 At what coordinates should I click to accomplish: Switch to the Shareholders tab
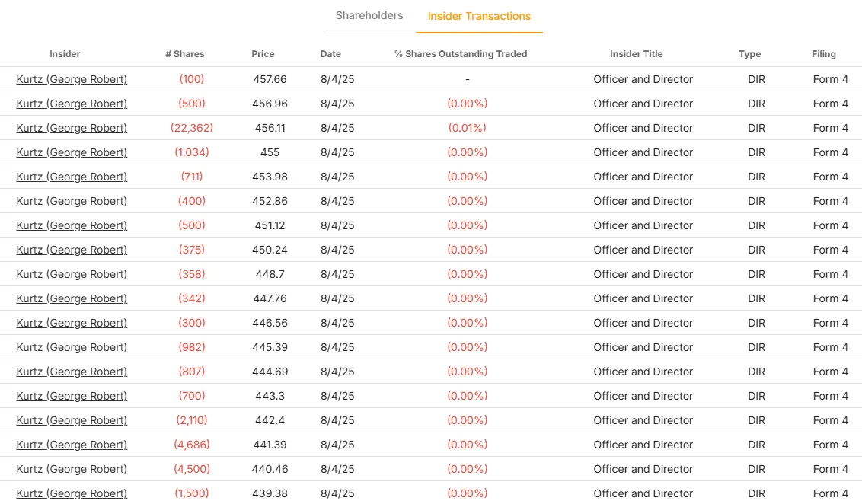(369, 15)
